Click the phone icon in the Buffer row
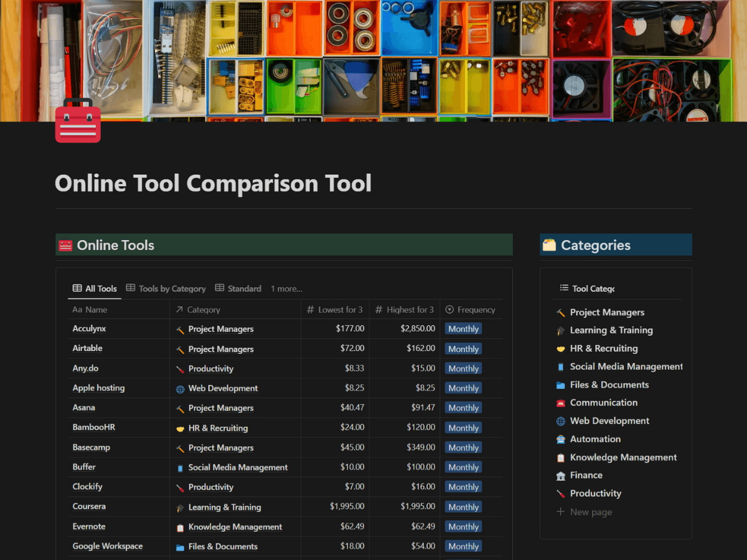 181,468
